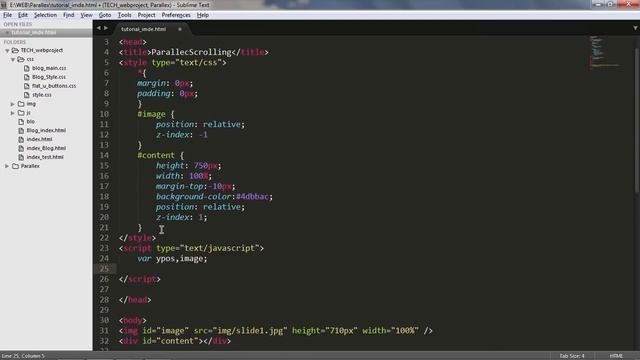Click the #image selector on line 10

pos(151,114)
